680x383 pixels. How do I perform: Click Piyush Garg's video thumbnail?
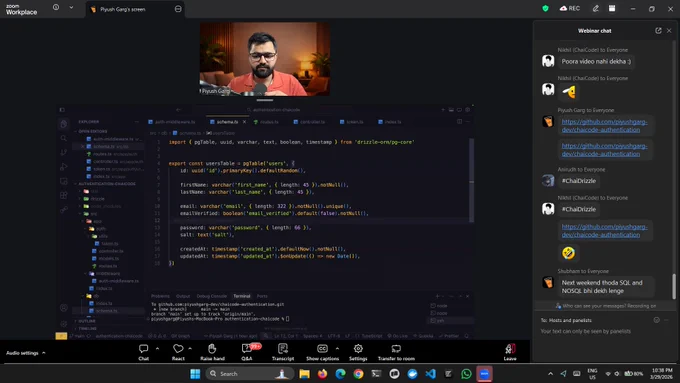pyautogui.click(x=265, y=59)
